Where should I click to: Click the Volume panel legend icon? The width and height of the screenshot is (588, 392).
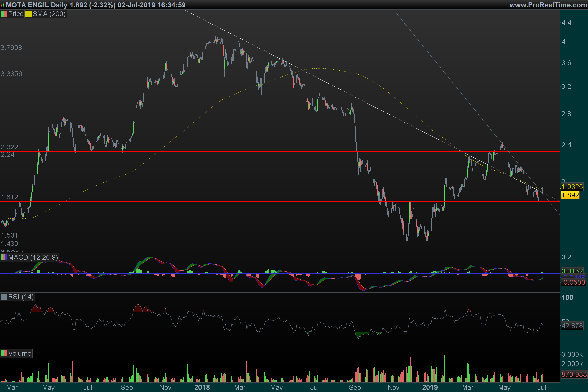4,354
